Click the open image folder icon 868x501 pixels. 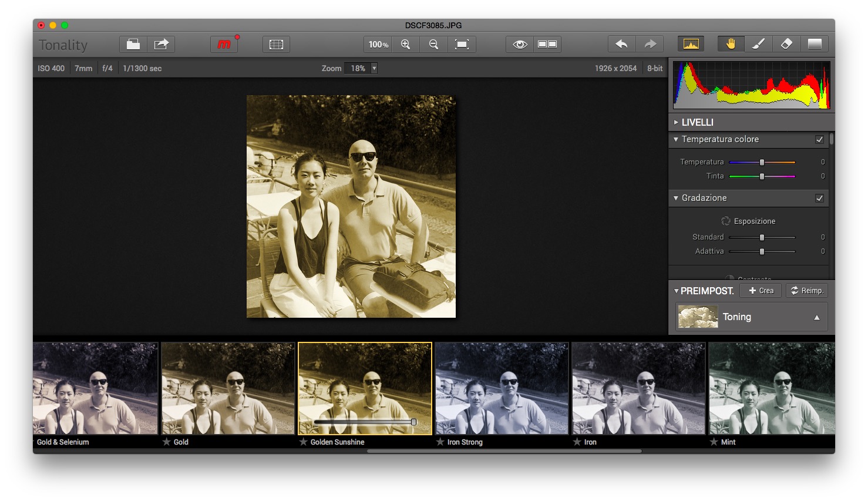pyautogui.click(x=133, y=45)
